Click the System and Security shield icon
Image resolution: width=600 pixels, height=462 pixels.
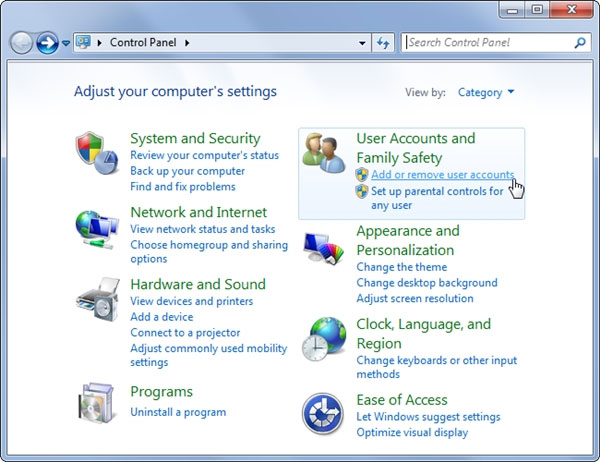(97, 153)
